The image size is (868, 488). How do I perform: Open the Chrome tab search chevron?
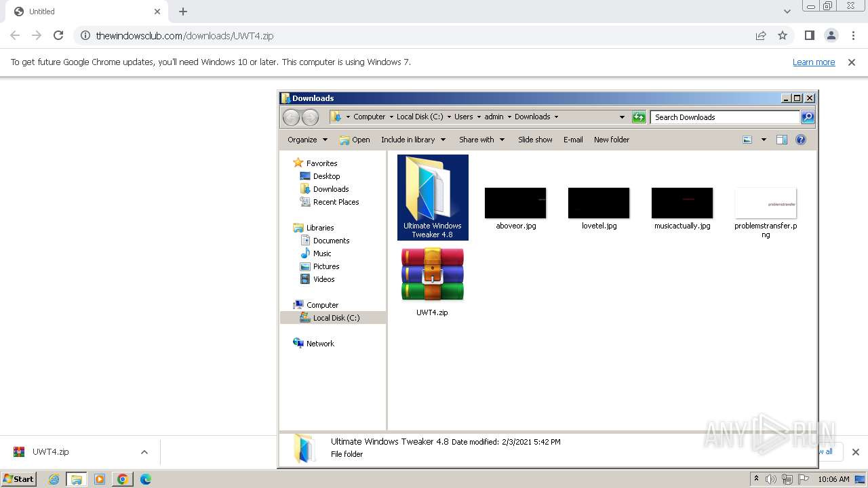(787, 12)
